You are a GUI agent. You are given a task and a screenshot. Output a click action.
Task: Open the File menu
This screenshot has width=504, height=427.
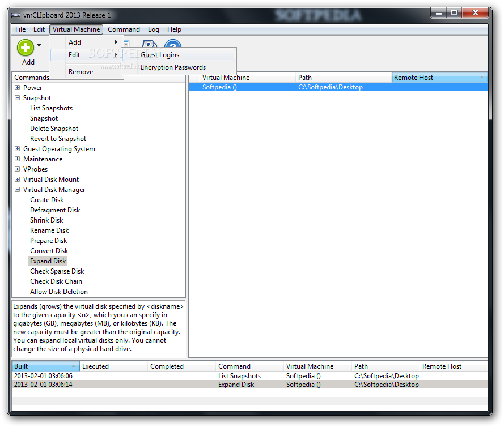[20, 29]
